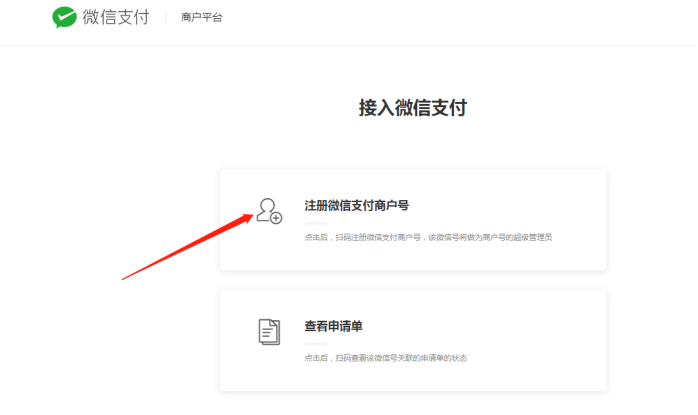698x415 pixels.
Task: Click the short underline beneath 查看申请单
Action: coord(315,344)
